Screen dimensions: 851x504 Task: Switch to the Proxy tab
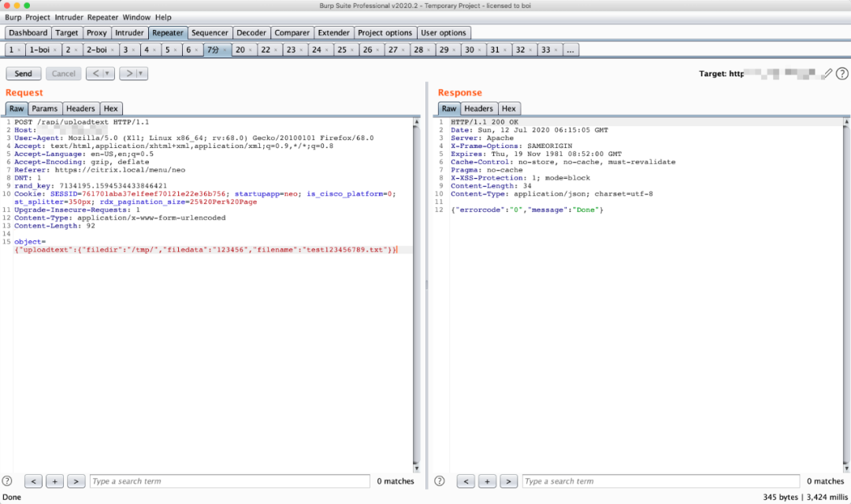coord(97,32)
